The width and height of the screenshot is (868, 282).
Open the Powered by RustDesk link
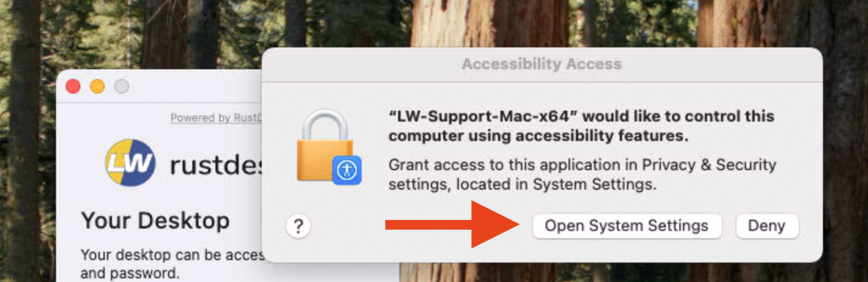pyautogui.click(x=216, y=118)
